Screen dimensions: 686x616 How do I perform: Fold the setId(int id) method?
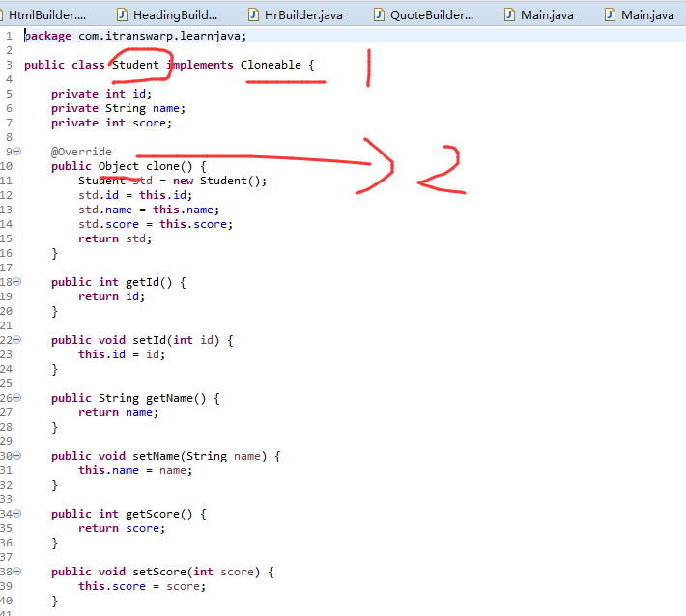[x=16, y=339]
